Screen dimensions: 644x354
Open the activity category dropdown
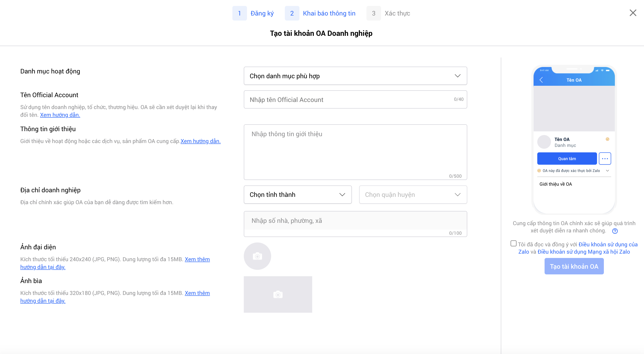[355, 76]
